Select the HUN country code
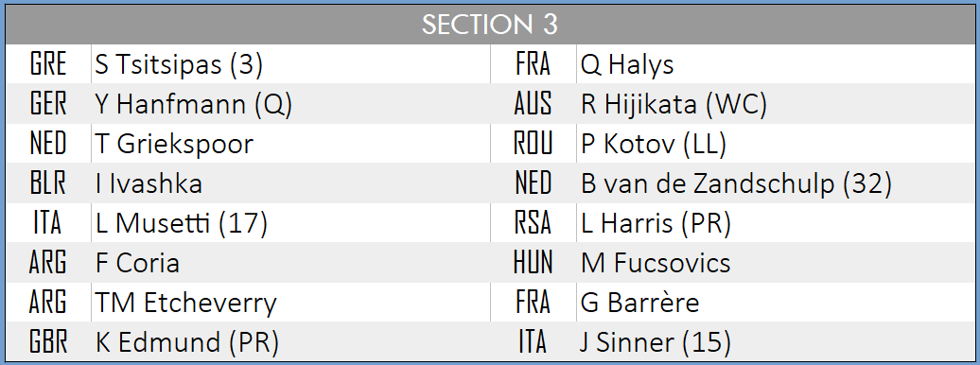The image size is (980, 365). (534, 263)
